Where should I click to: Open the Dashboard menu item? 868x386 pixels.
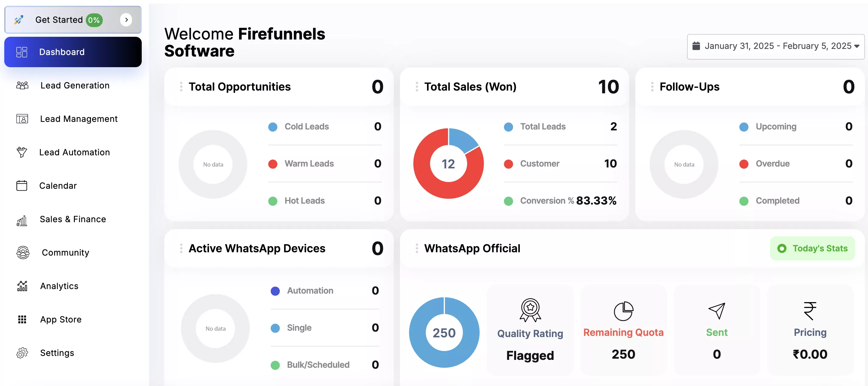click(73, 52)
